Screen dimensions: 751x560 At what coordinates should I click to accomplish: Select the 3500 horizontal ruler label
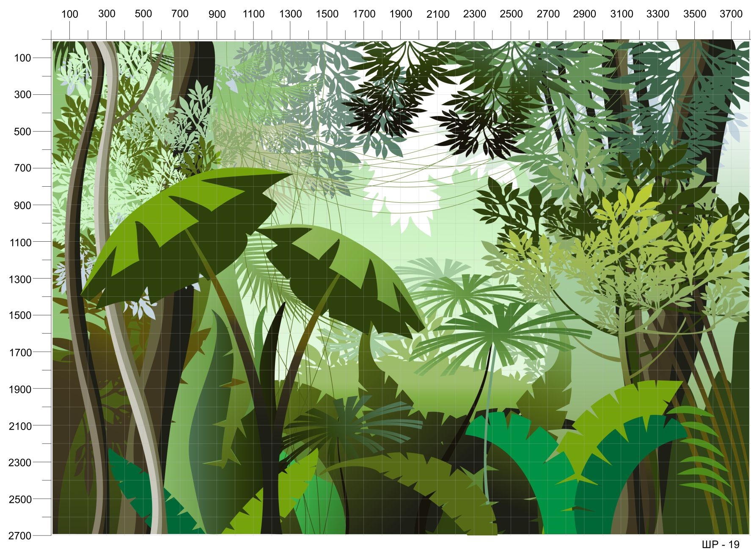tap(695, 14)
